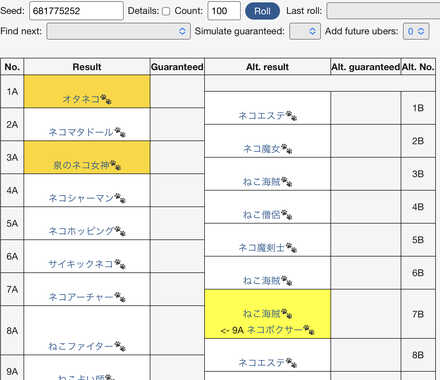
Task: Click the paw icon beside ねこファイター
Action: [120, 346]
